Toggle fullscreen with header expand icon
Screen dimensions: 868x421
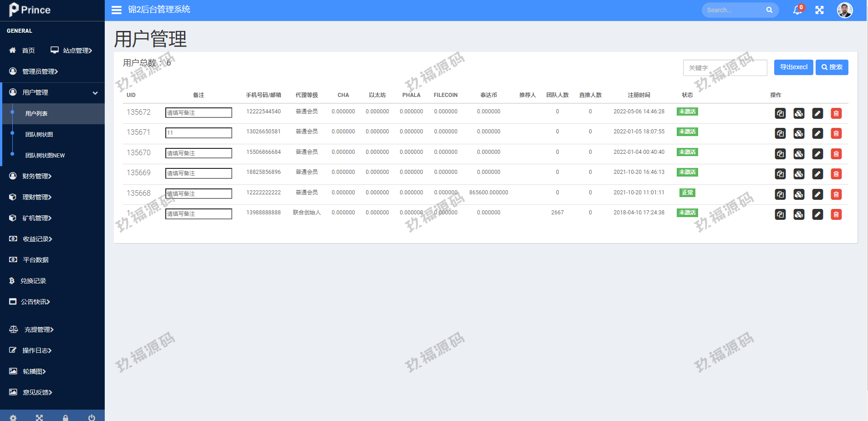pyautogui.click(x=819, y=10)
